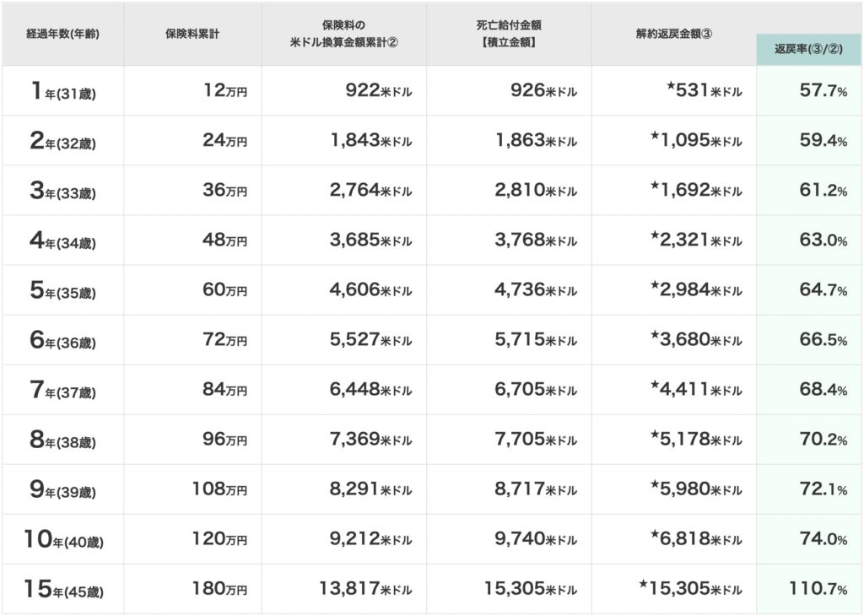Select the 解約返戻金額③ column header

point(674,35)
